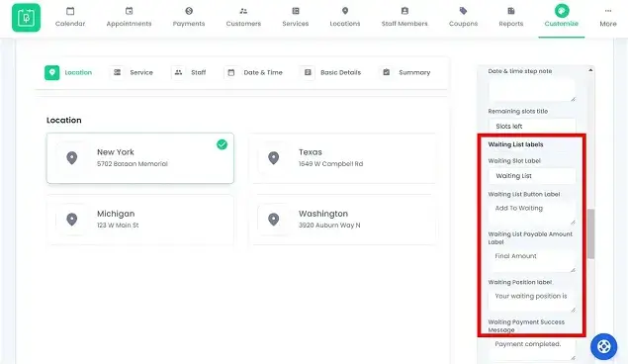Edit the Waiting Slot Label field
The image size is (628, 364).
(x=532, y=176)
